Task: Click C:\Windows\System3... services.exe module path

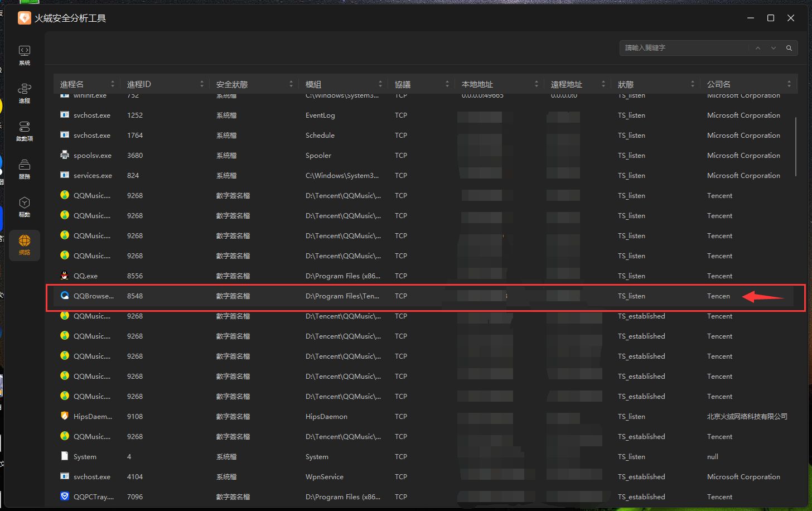Action: (x=342, y=176)
